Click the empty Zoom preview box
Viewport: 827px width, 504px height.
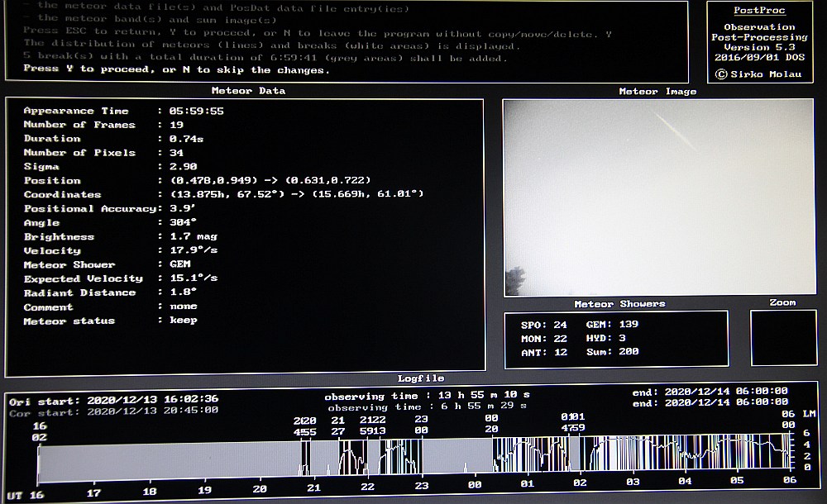click(x=782, y=338)
